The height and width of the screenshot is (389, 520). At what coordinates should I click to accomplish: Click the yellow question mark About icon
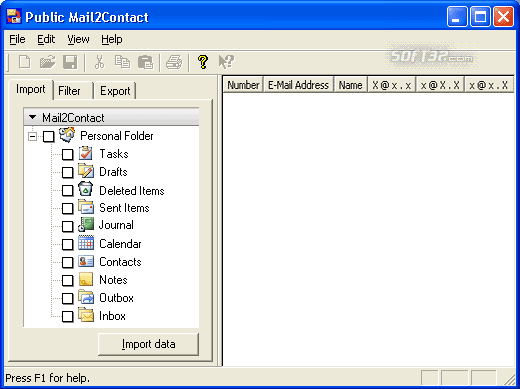click(x=203, y=62)
